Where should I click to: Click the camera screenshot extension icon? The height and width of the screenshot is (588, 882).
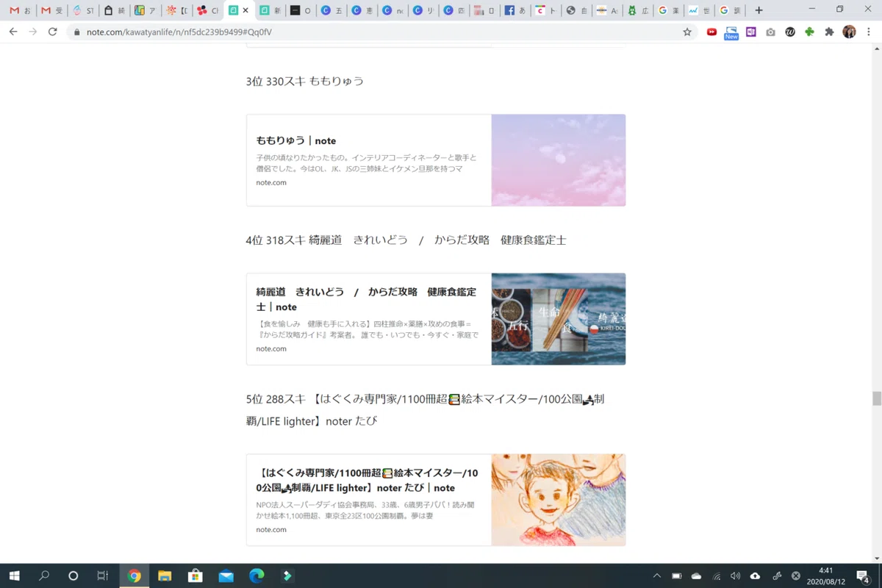pos(770,32)
